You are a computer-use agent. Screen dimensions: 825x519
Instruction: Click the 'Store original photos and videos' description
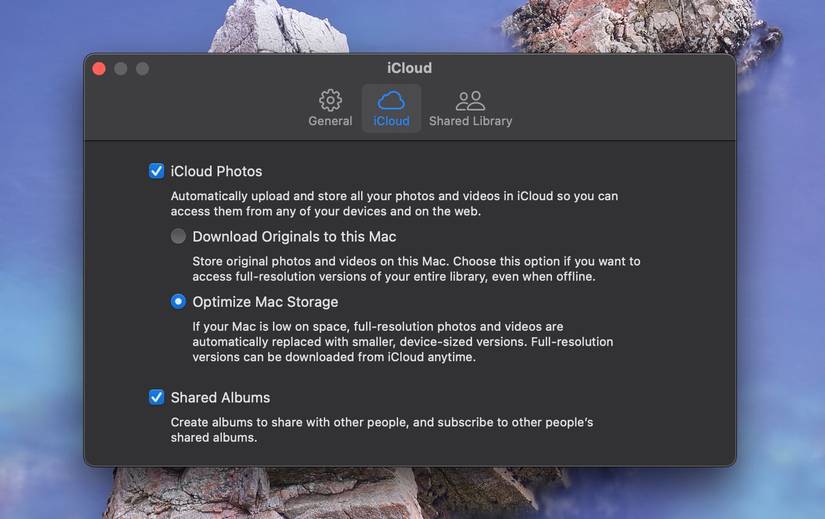click(x=416, y=269)
